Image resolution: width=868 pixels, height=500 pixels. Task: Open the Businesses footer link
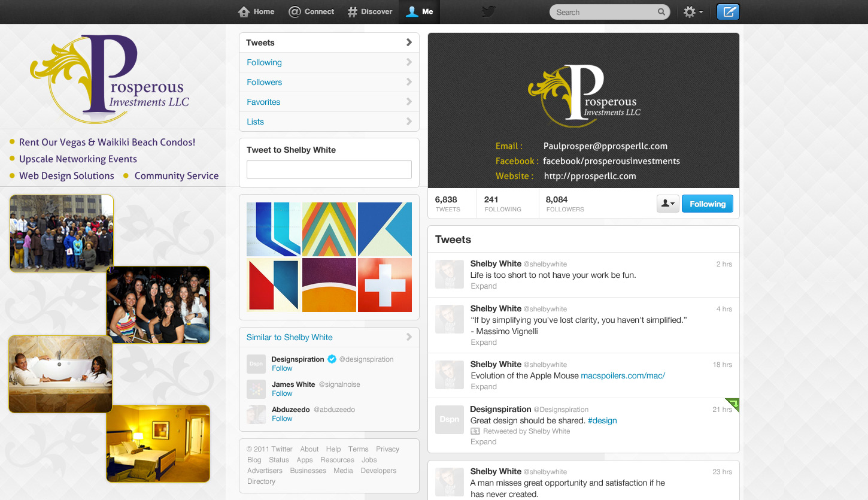pos(308,471)
